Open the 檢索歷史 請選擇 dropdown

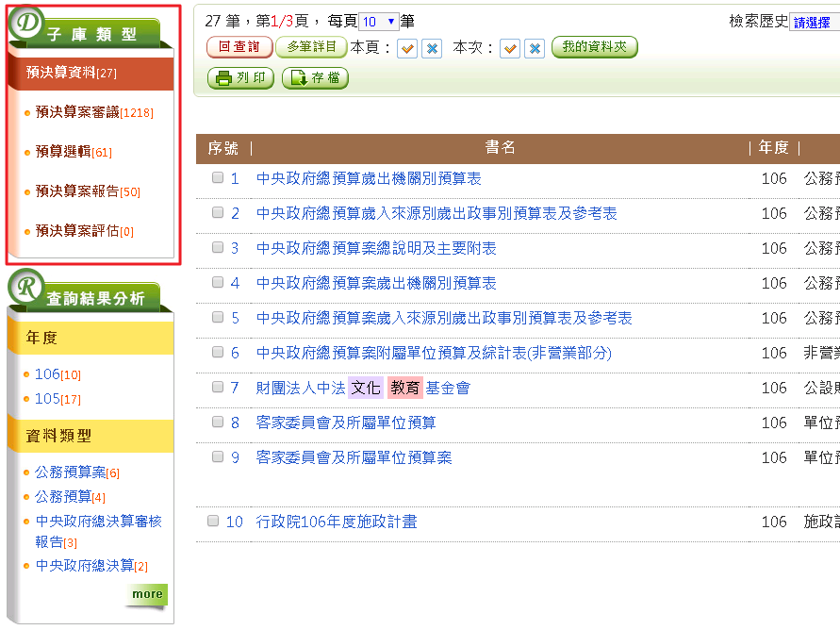click(813, 23)
